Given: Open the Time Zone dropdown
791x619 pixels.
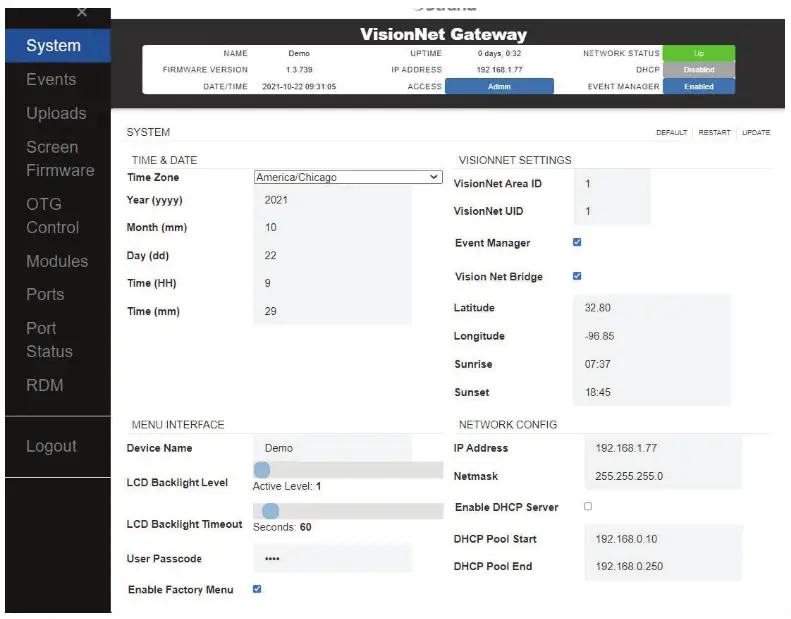Looking at the screenshot, I should [348, 177].
